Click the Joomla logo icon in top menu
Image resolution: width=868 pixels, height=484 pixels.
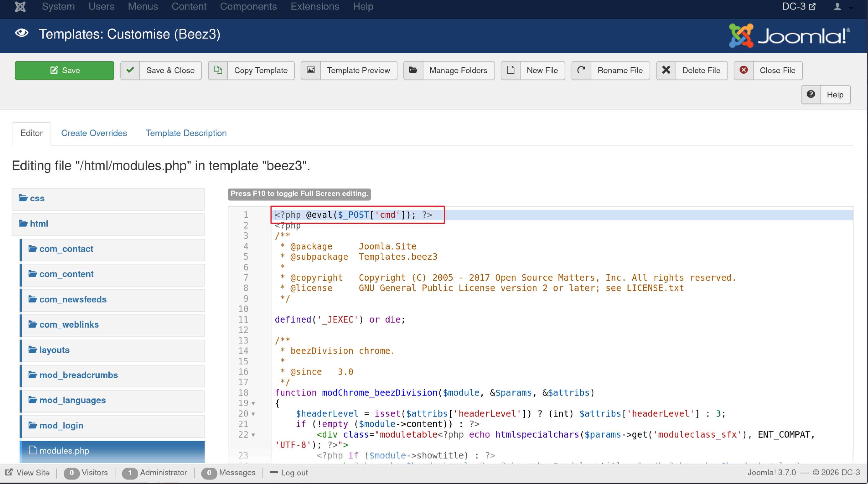(x=20, y=7)
